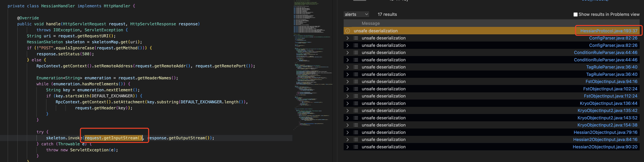Viewport: 644px width, 162px height.
Task: Click highlighted request.getInputStream() in the editor
Action: coord(114,138)
